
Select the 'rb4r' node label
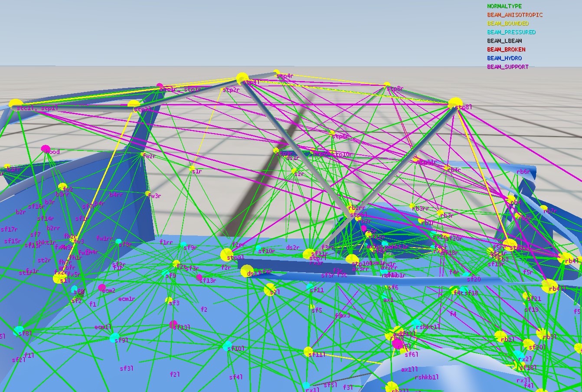click(x=454, y=170)
